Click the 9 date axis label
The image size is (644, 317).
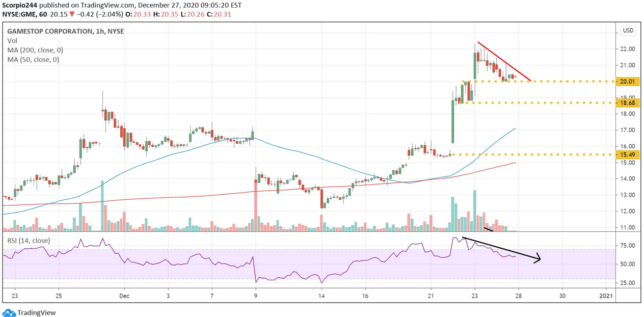(256, 296)
